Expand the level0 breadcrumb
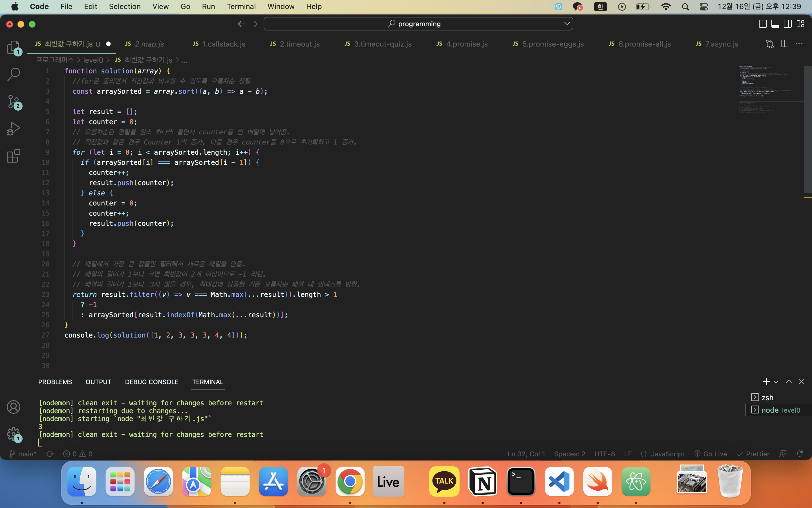 tap(93, 60)
